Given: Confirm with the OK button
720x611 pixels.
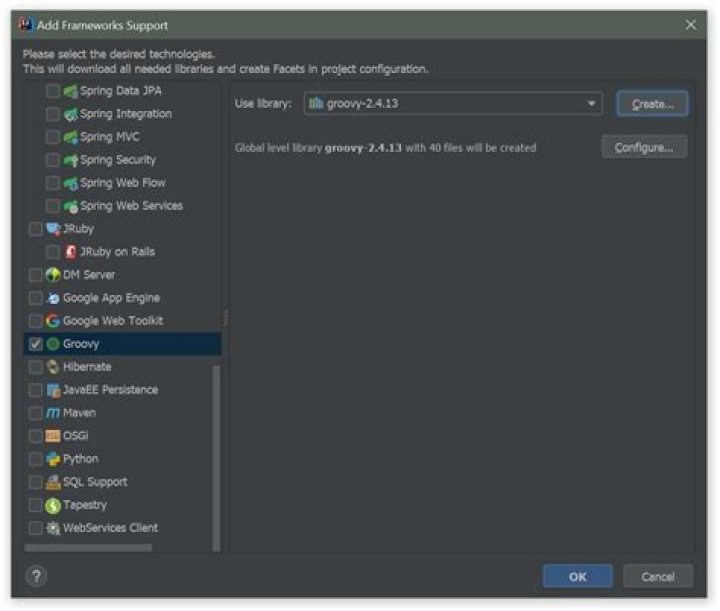Looking at the screenshot, I should pyautogui.click(x=577, y=577).
